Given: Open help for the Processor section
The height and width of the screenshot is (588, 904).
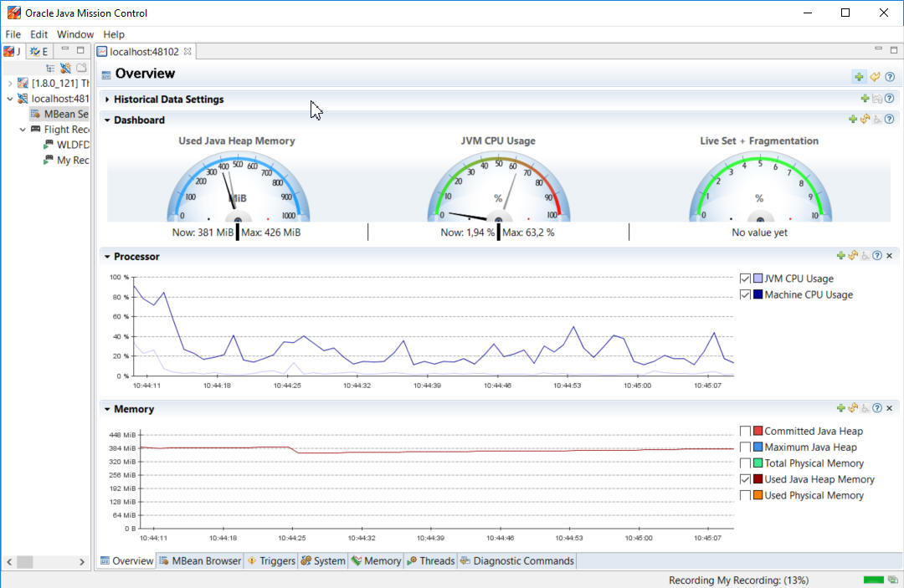Looking at the screenshot, I should click(877, 255).
